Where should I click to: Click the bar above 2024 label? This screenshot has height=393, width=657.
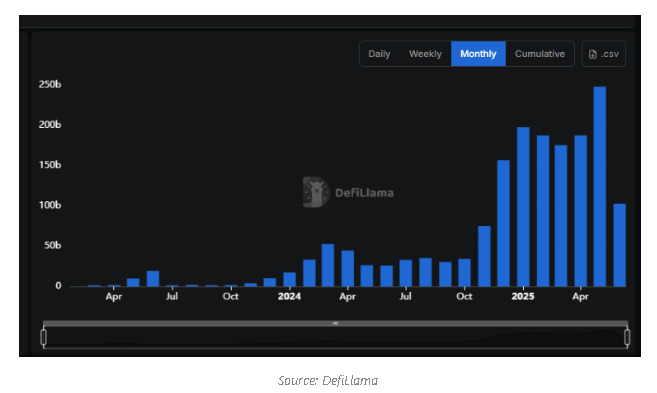[290, 279]
